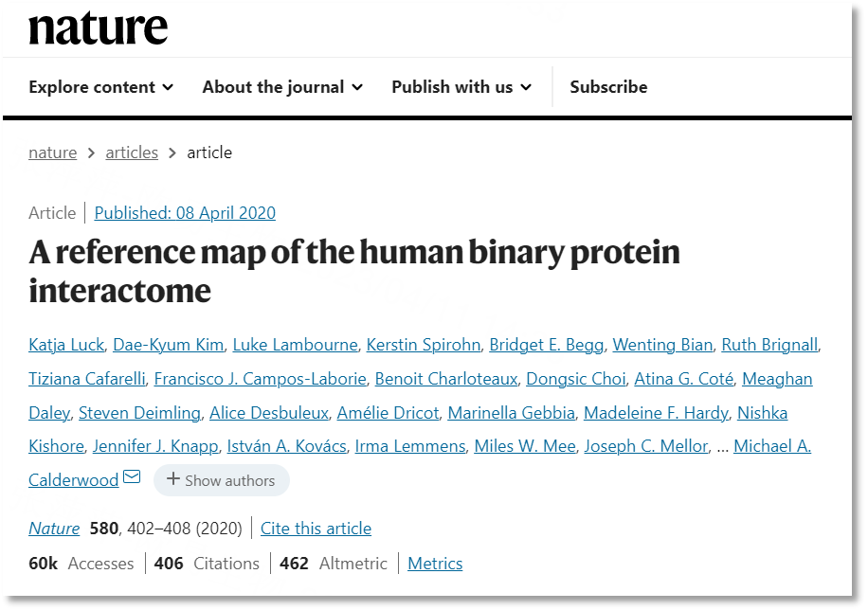868x610 pixels.
Task: Select author Luke Lambourne
Action: [x=295, y=345]
